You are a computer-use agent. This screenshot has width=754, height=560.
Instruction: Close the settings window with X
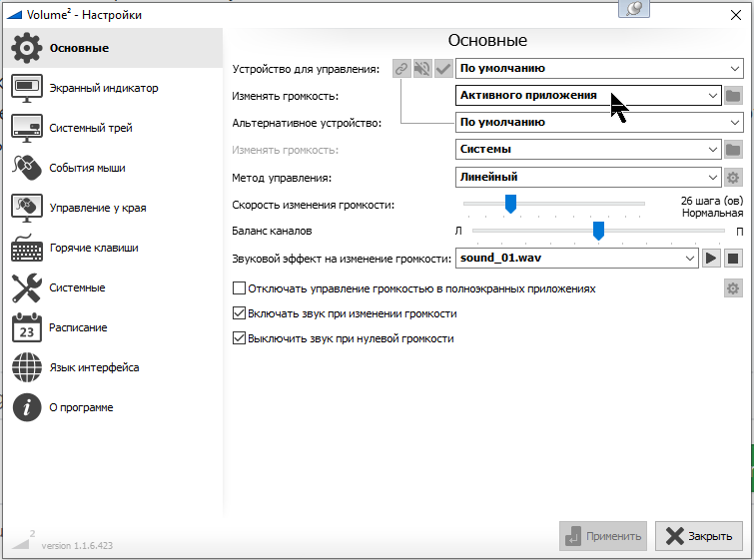click(x=736, y=15)
